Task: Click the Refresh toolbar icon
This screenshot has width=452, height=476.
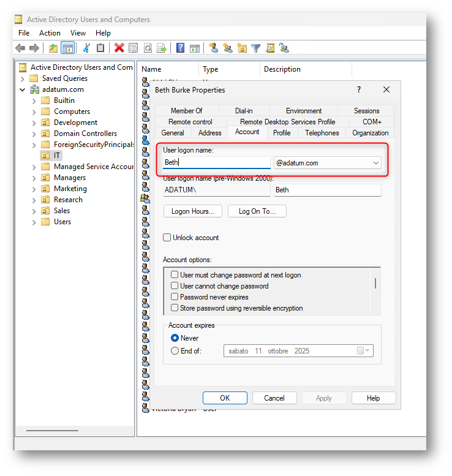Action: pos(148,48)
